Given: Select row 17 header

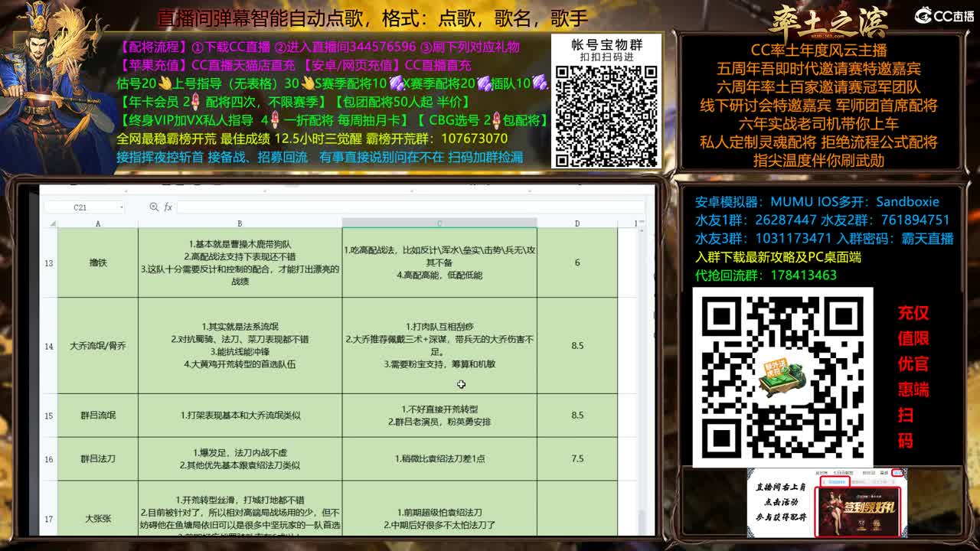Looking at the screenshot, I should click(x=49, y=509).
